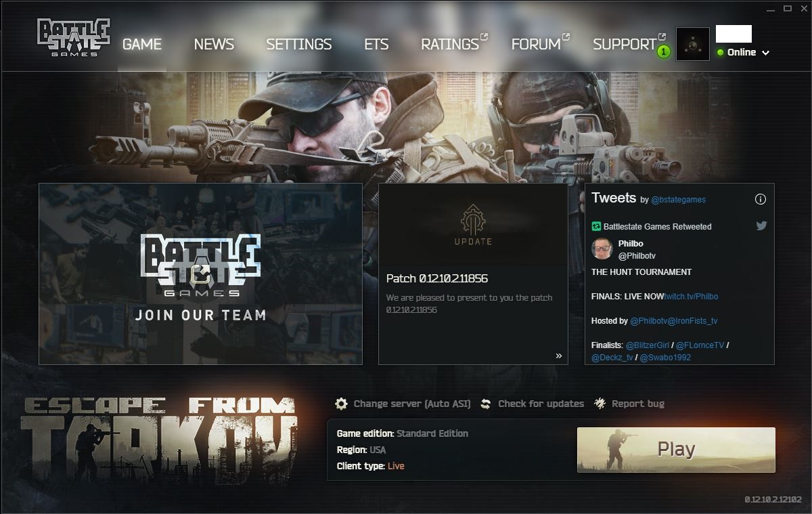The height and width of the screenshot is (514, 812).
Task: Open the @Swabo1992 mention link
Action: tap(665, 358)
